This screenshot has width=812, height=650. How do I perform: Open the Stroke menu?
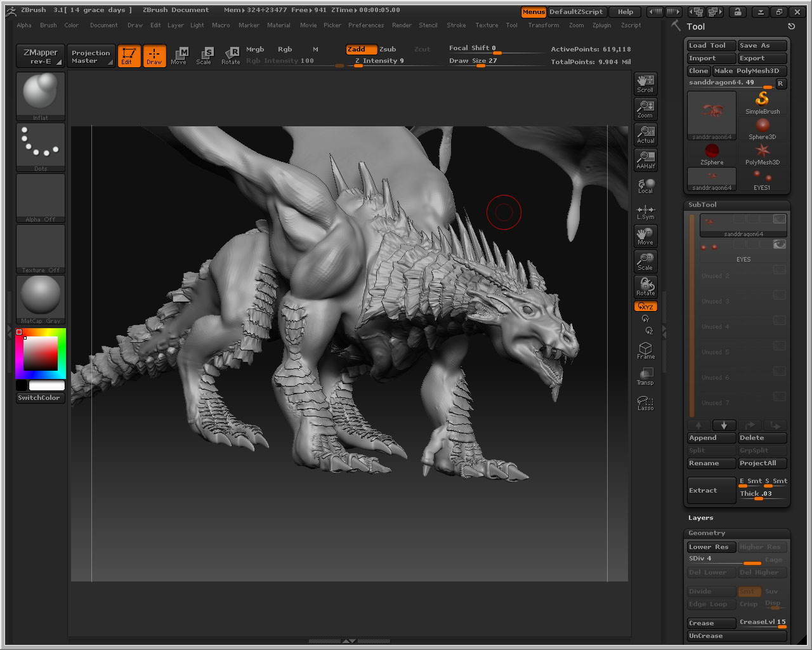tap(457, 25)
